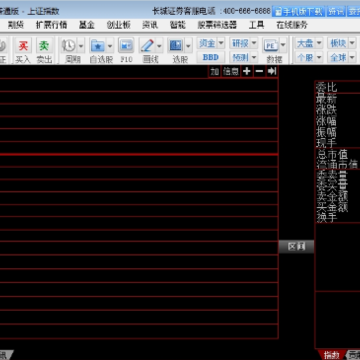The image size is (360, 360).
Task: Click the 个股 individual stock button
Action: (305, 57)
